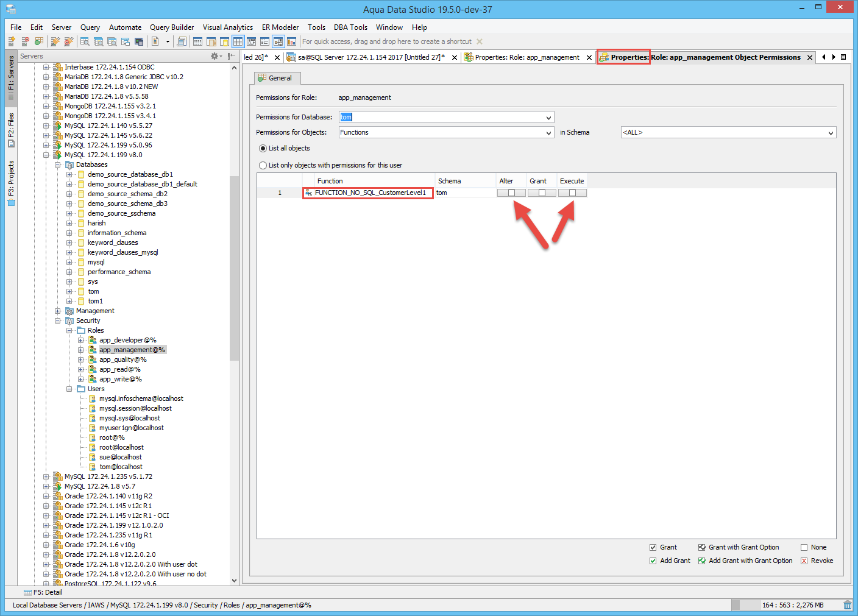
Task: Collapse the Servers panel with the pin arrow icon
Action: tap(231, 56)
